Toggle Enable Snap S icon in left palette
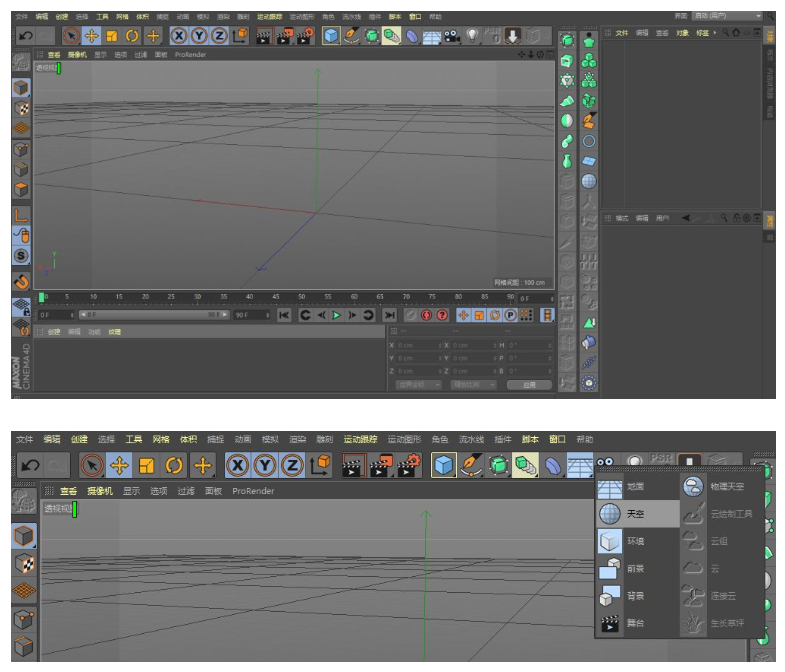The width and height of the screenshot is (785, 672). [21, 256]
